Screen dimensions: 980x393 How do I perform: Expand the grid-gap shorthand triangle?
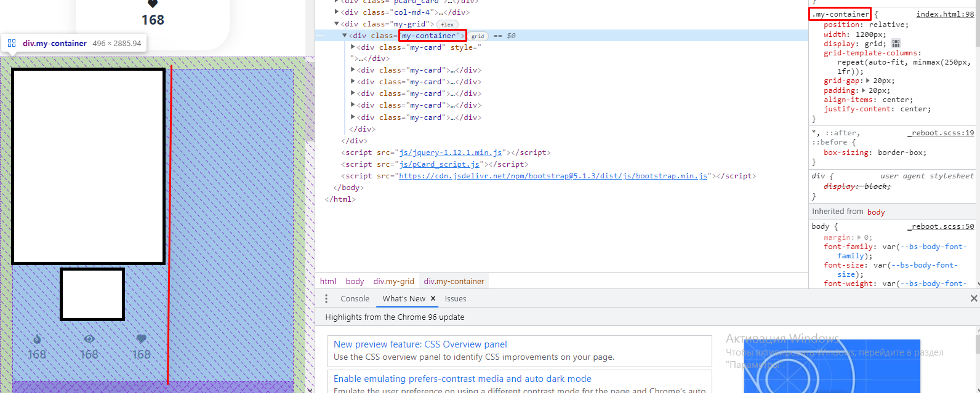point(868,81)
